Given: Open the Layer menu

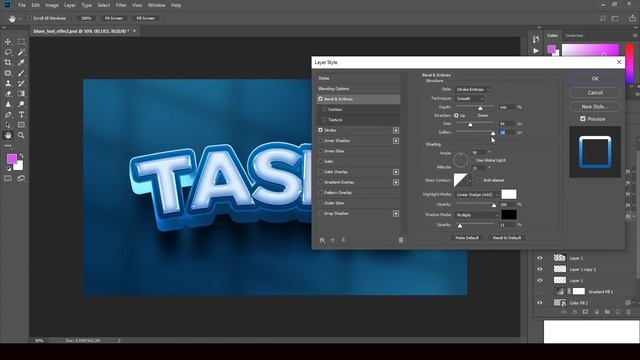Looking at the screenshot, I should tap(70, 5).
